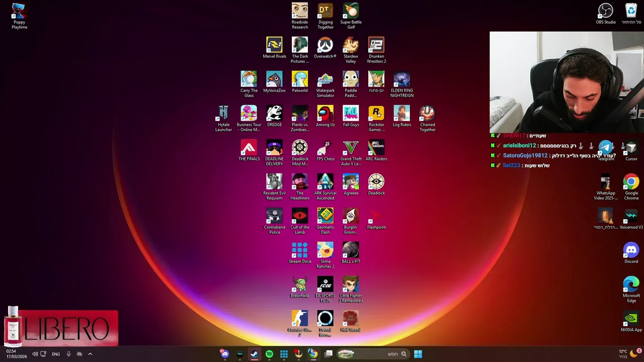Viewport: 644px width, 362px height.
Task: Open Carry The Glass shortcut
Action: 249,84
